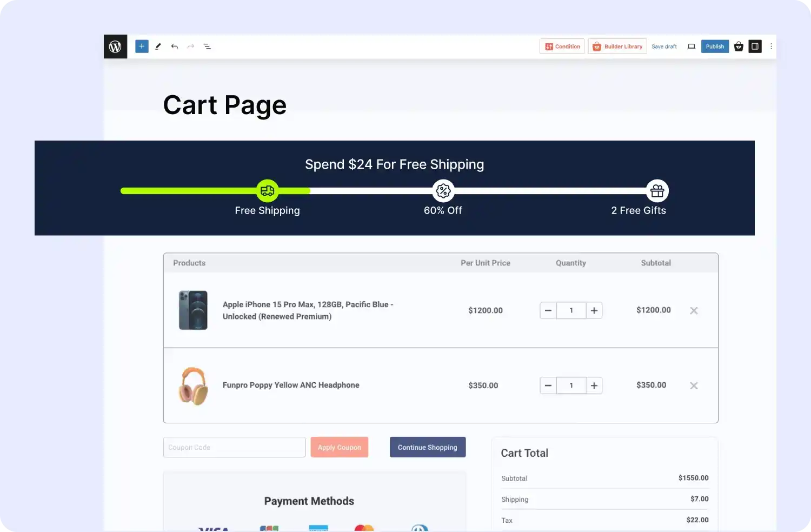The image size is (811, 532).
Task: Select the Tools pencil icon
Action: [x=158, y=46]
